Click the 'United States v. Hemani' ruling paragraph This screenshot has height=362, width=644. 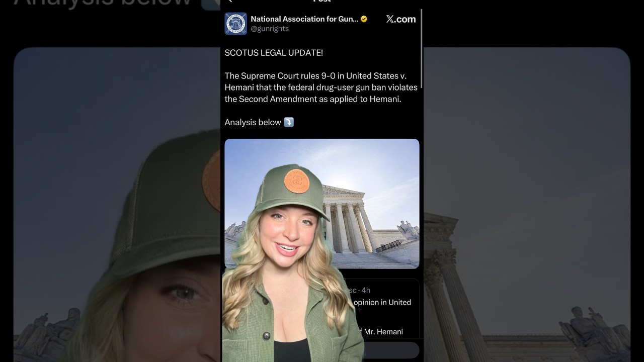[x=321, y=87]
